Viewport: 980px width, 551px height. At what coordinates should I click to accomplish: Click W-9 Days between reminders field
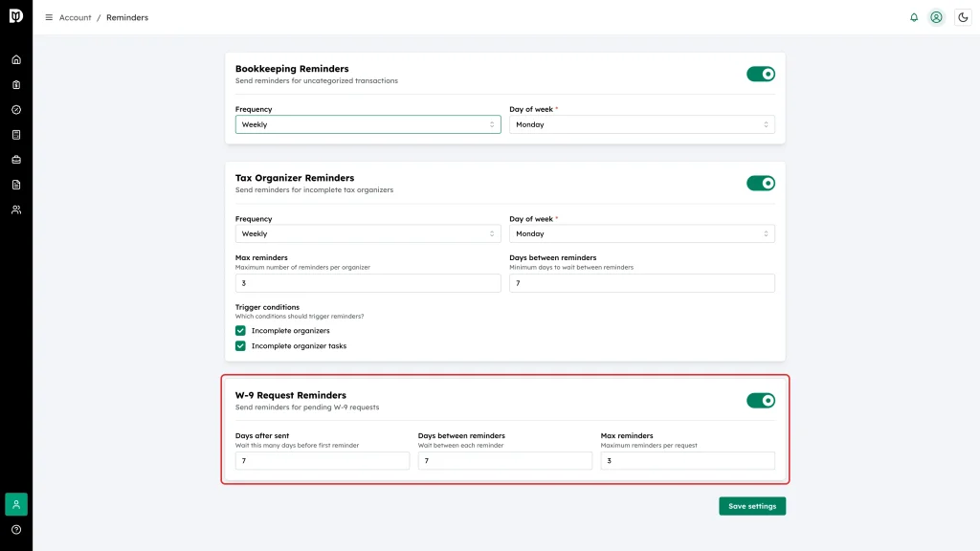click(x=505, y=460)
